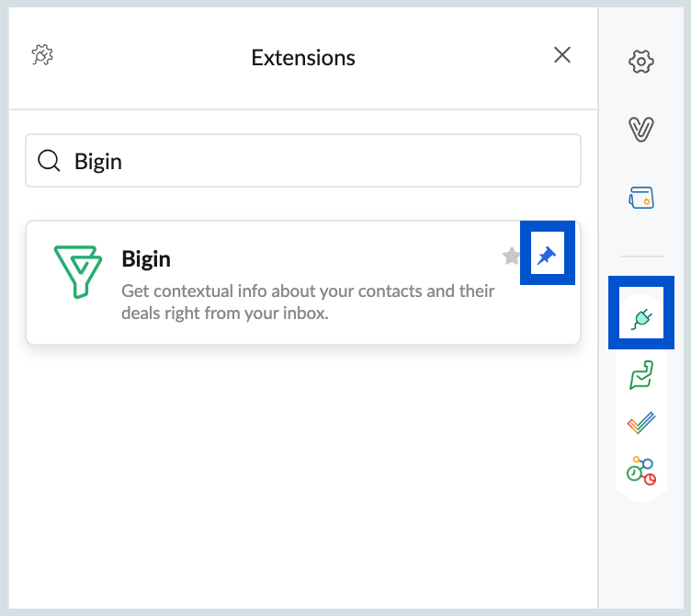Image resolution: width=691 pixels, height=616 pixels.
Task: Unpin the Bigin extension with pin icon
Action: (x=547, y=255)
